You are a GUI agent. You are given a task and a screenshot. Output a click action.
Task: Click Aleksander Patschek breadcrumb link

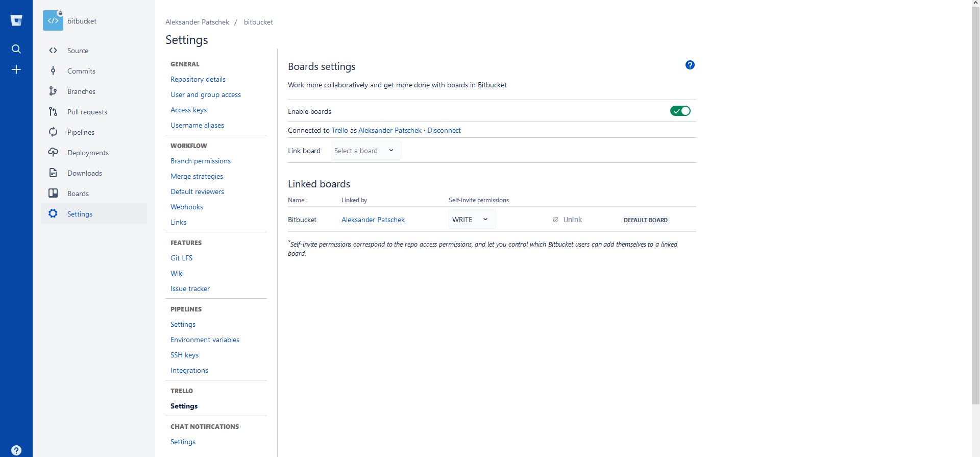coord(197,22)
